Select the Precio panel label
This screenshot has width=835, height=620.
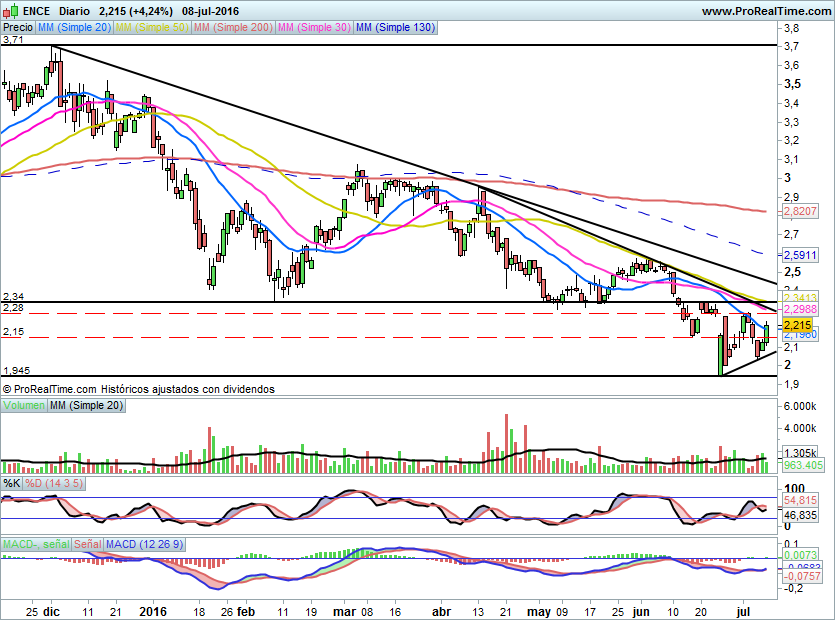(x=18, y=29)
